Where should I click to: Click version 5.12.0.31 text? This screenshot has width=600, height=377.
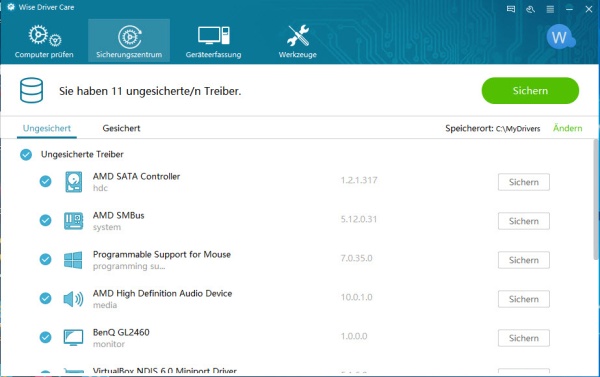pyautogui.click(x=359, y=219)
